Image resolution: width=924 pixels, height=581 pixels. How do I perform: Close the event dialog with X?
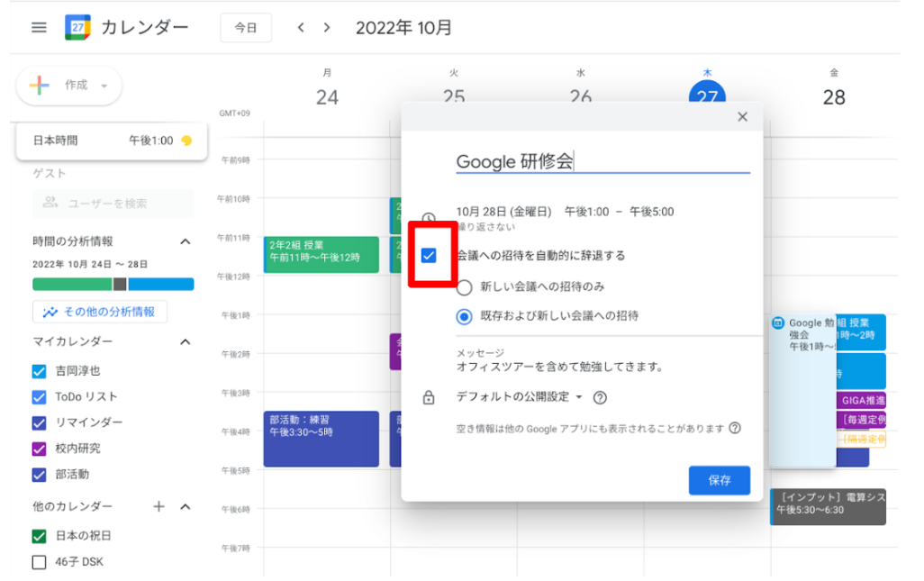click(x=742, y=117)
